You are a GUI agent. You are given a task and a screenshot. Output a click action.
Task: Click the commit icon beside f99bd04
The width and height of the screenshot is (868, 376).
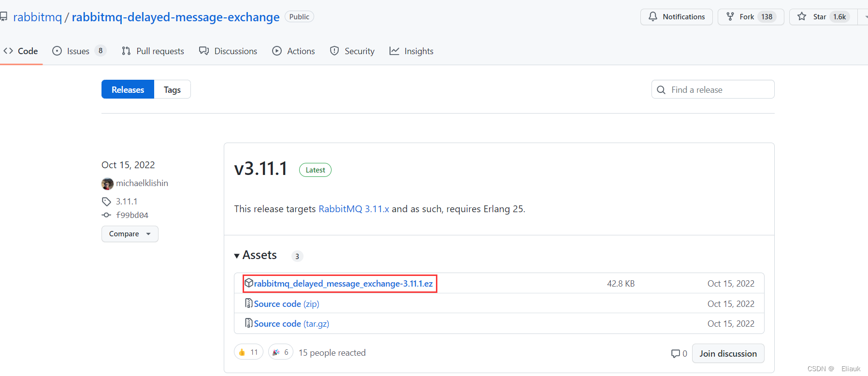tap(106, 215)
